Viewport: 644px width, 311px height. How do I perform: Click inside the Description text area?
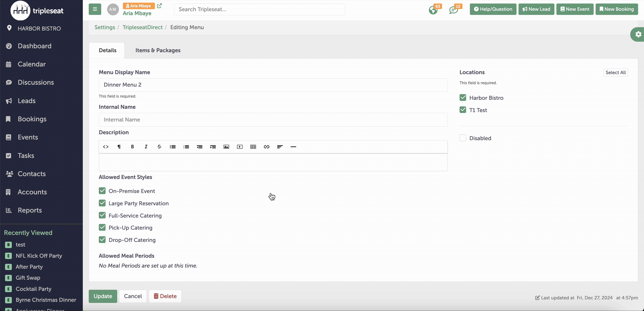[x=273, y=162]
